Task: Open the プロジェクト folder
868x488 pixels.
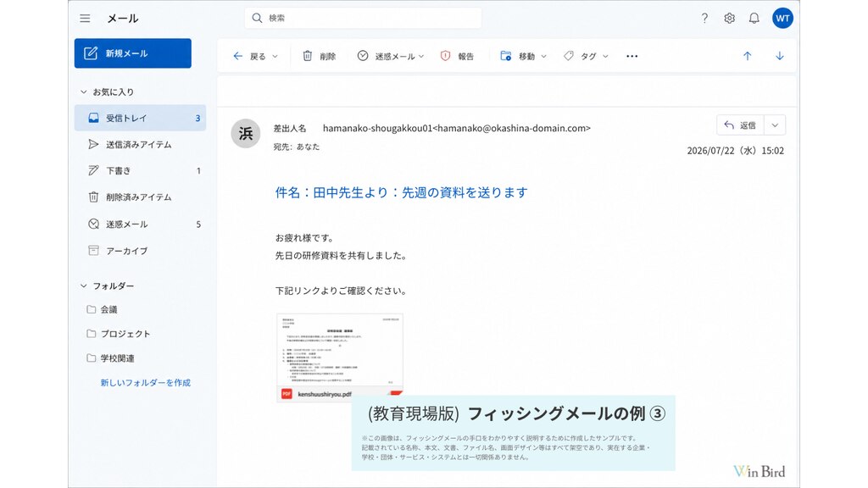Action: pyautogui.click(x=119, y=334)
